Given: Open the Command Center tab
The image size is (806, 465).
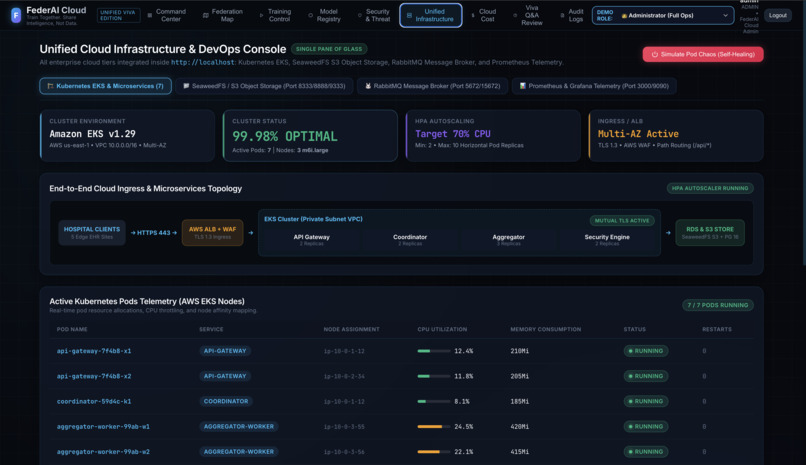Looking at the screenshot, I should [x=167, y=15].
